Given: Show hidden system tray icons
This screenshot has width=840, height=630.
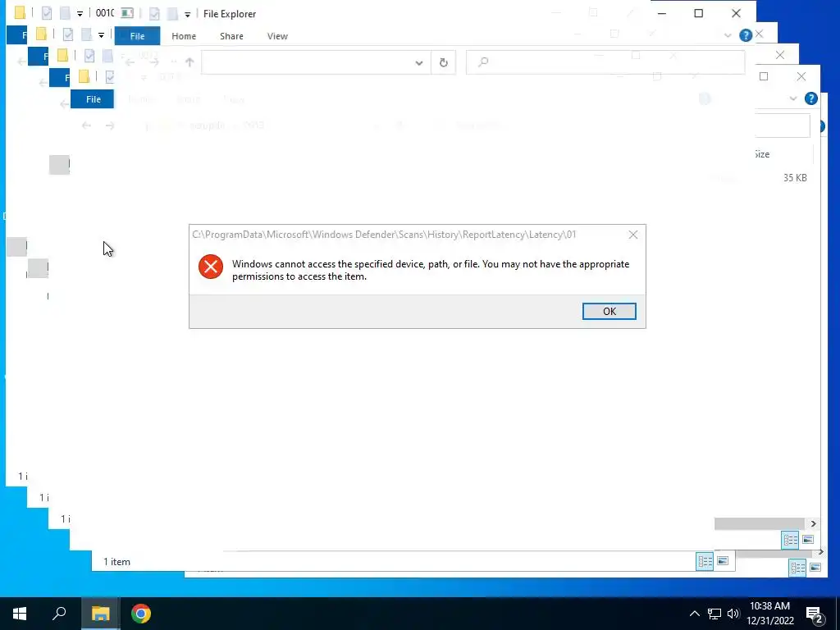Looking at the screenshot, I should [x=694, y=614].
